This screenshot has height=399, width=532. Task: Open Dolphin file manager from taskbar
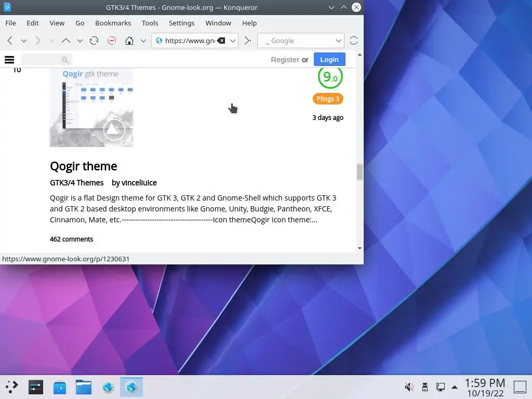coord(84,387)
